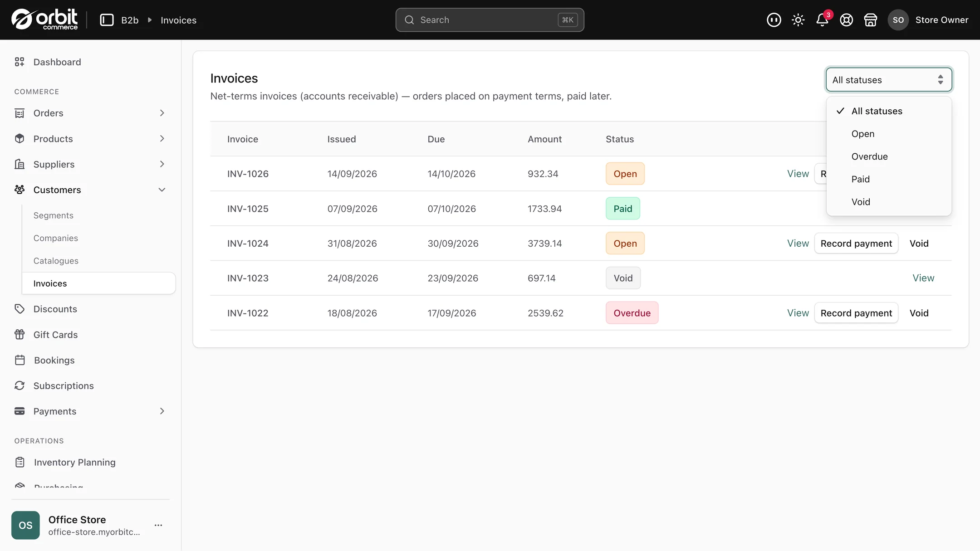Void invoice INV-1024
The image size is (980, 551).
(x=919, y=244)
